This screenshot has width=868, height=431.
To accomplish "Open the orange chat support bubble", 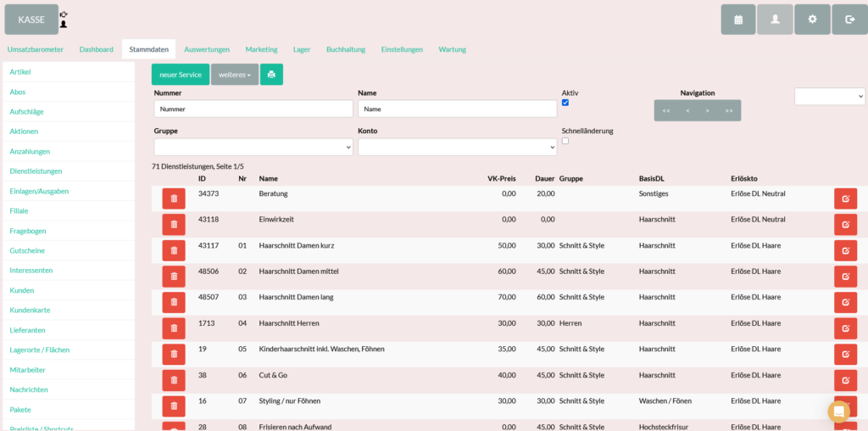I will [838, 411].
